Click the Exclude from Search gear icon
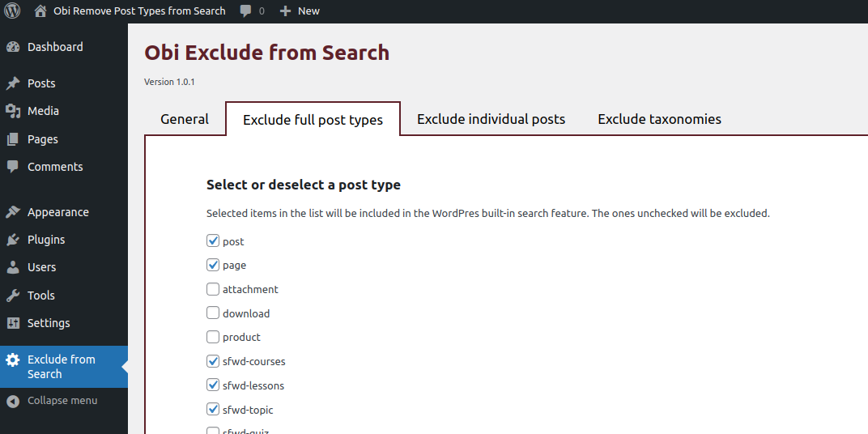The height and width of the screenshot is (434, 868). coord(13,360)
